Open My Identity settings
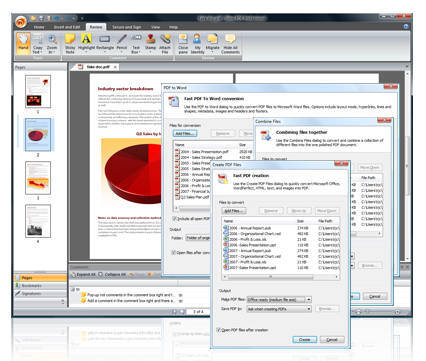The height and width of the screenshot is (361, 426). click(x=197, y=43)
